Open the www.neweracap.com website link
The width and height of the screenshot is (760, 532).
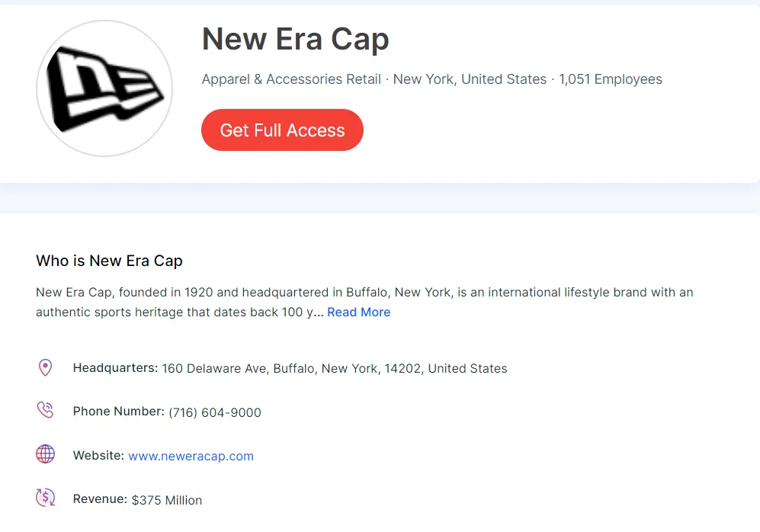(191, 456)
